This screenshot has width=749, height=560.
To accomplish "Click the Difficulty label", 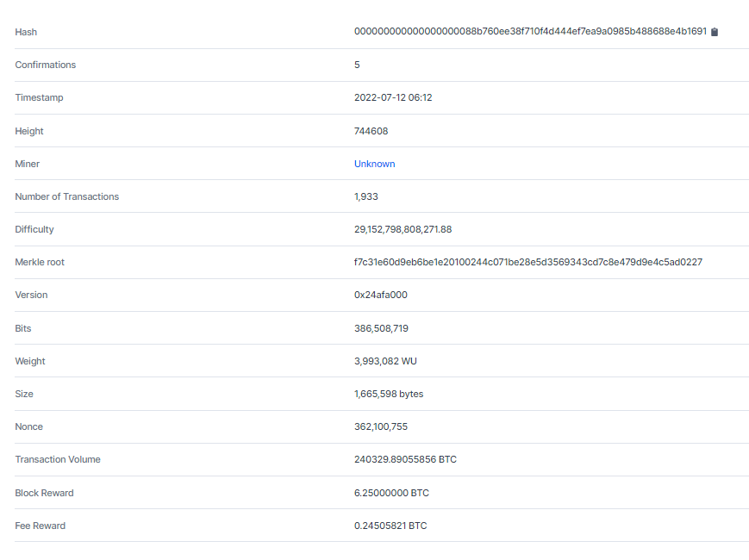I will pyautogui.click(x=34, y=229).
